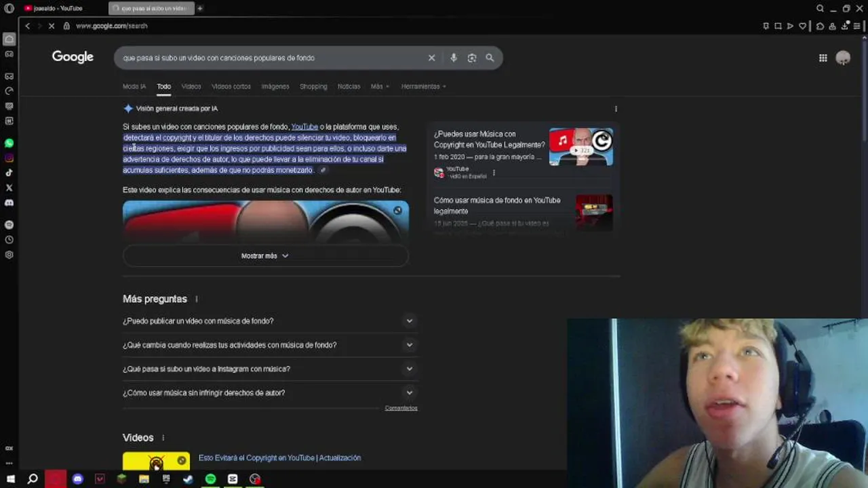This screenshot has height=488, width=868.
Task: Open the Easy Setup lines icon
Action: coord(857,26)
